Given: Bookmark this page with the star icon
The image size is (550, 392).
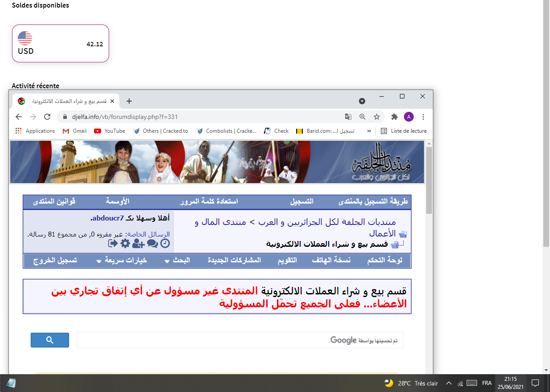Looking at the screenshot, I should [x=377, y=117].
